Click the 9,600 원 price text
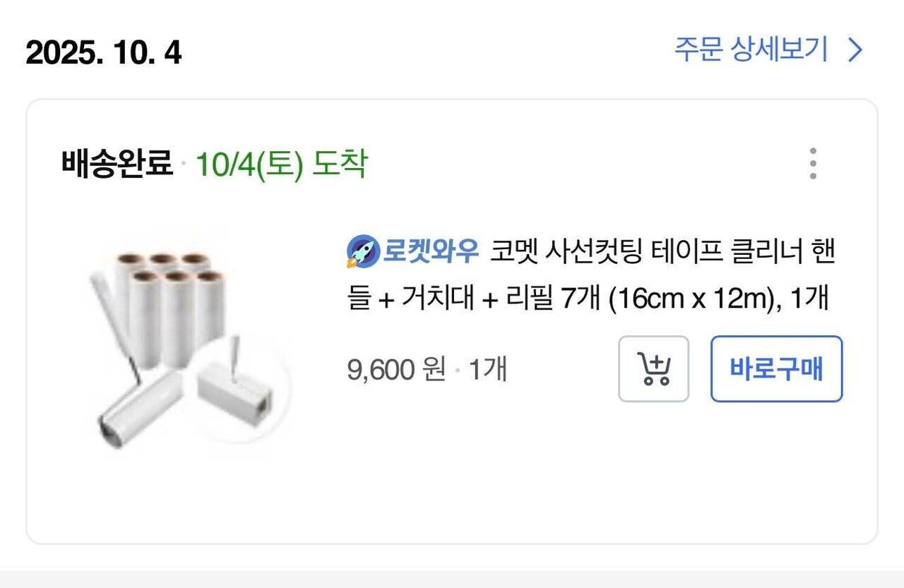904x588 pixels. click(x=393, y=368)
